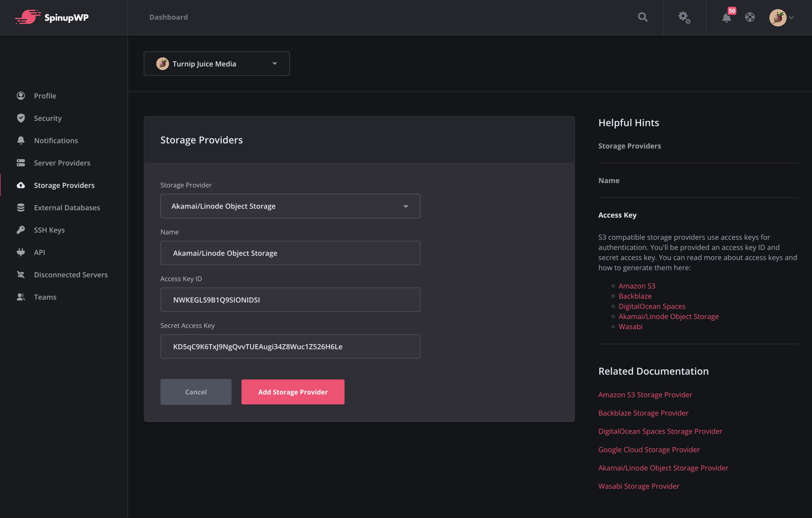Screen dimensions: 812x518
Task: Collapse the Access Key hint section
Action: [x=617, y=215]
